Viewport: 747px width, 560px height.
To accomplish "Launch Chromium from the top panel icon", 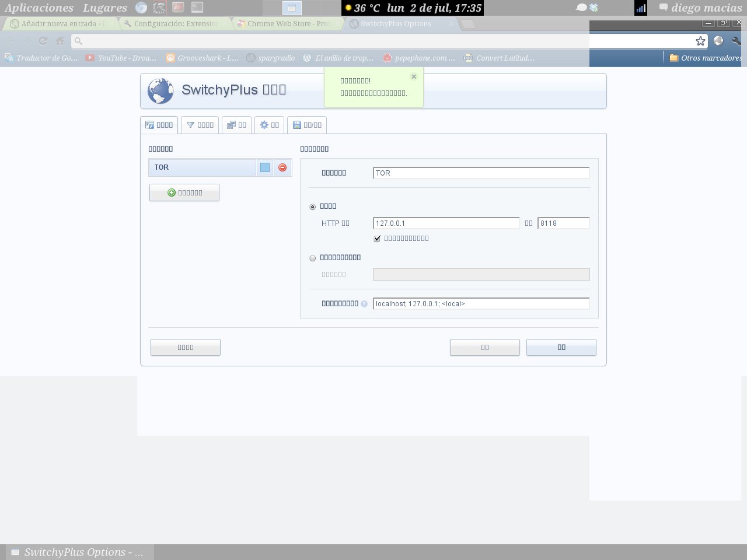I will click(x=141, y=8).
